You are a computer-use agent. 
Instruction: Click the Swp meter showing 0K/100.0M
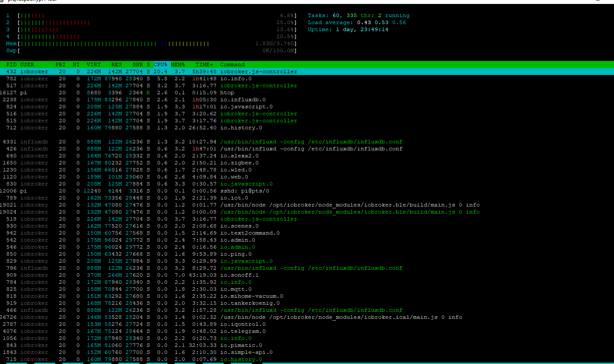(x=151, y=50)
